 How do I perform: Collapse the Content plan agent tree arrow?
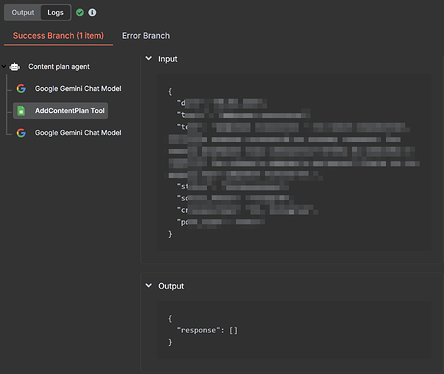[x=4, y=67]
